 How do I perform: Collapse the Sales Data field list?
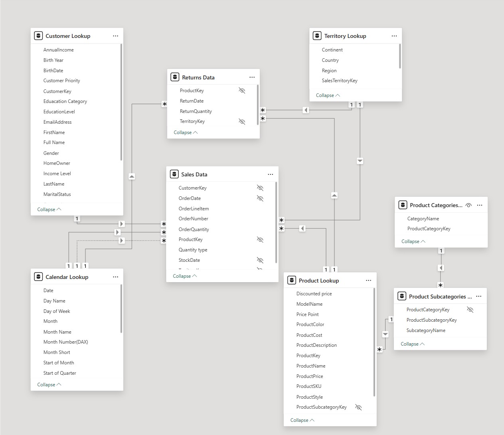185,276
